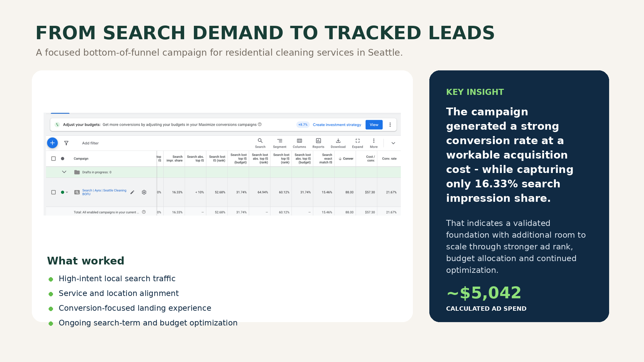Click High-intent local search traffic bullet
Screen dimensions: 644x362
click(117, 279)
